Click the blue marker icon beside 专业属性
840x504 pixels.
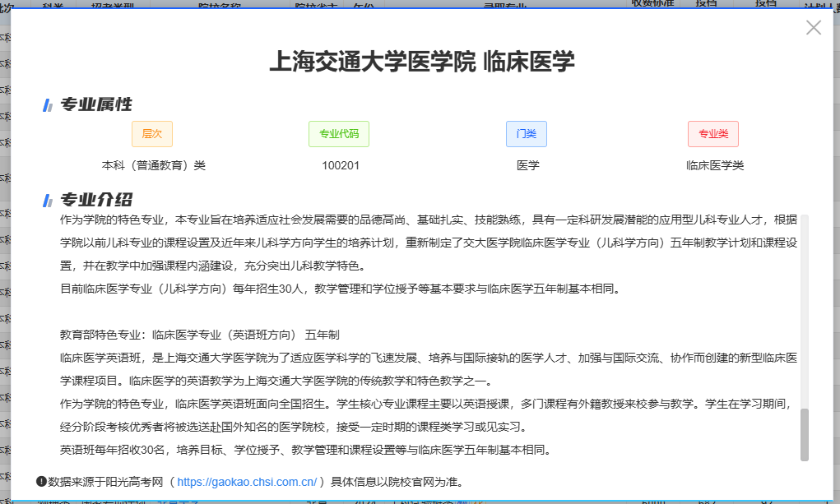(47, 105)
